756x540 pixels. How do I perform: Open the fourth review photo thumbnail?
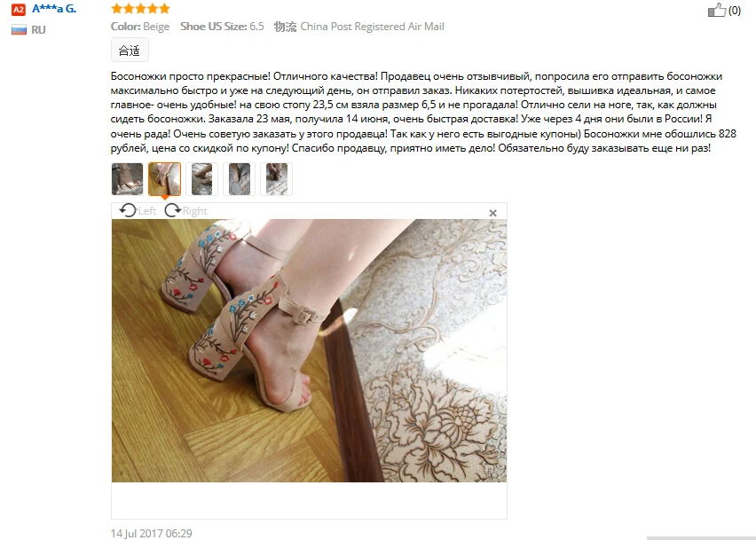click(240, 179)
